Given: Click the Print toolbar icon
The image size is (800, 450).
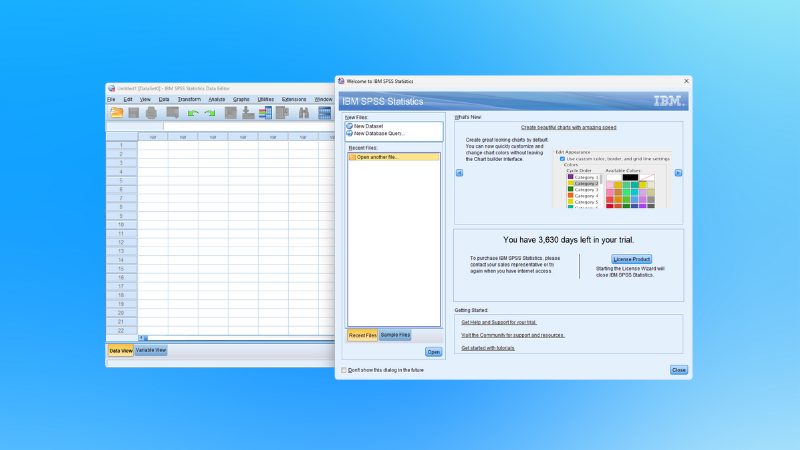Looking at the screenshot, I should coord(151,113).
